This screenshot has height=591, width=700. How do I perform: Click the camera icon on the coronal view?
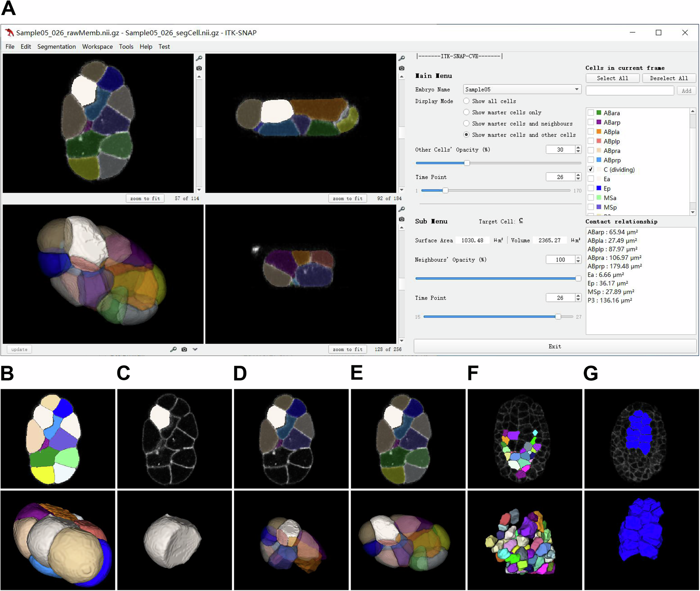pos(401,219)
